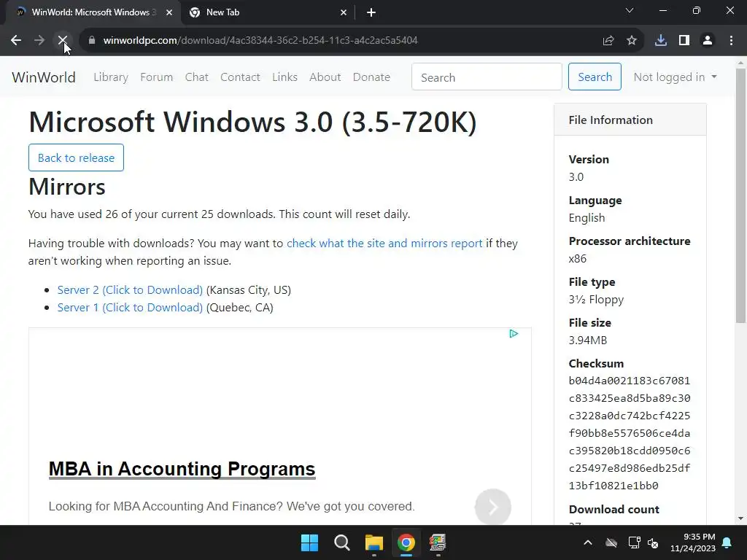The height and width of the screenshot is (560, 747).
Task: Download from Server 2 Kansas City
Action: click(130, 290)
